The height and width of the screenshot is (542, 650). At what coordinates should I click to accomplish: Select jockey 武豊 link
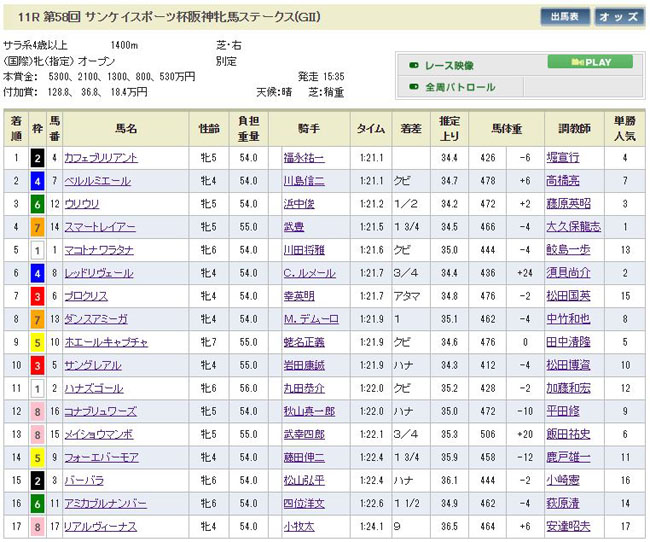click(x=293, y=227)
